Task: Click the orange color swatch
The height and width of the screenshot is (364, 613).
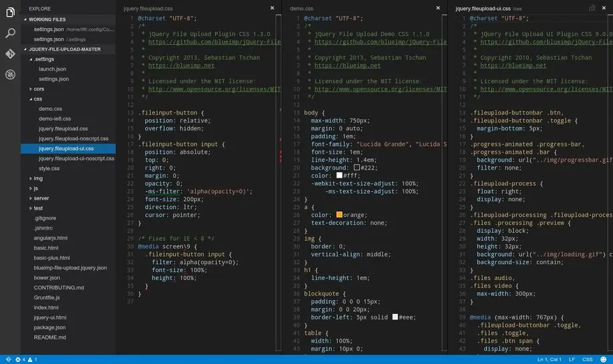Action: (x=339, y=215)
